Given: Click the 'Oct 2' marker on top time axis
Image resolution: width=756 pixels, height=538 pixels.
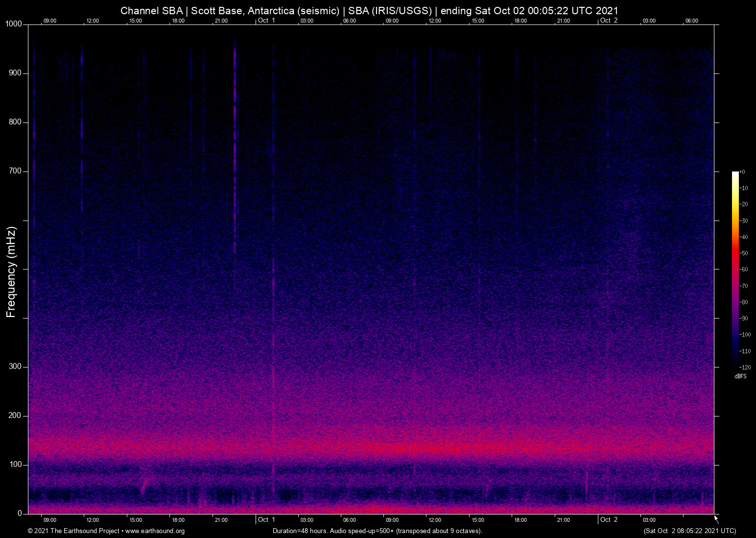Looking at the screenshot, I should click(609, 21).
